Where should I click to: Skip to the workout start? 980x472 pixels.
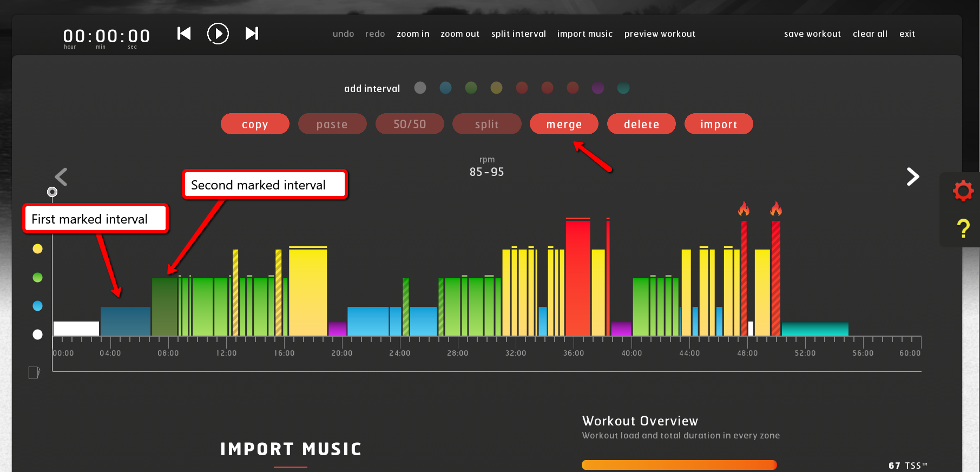click(x=184, y=34)
